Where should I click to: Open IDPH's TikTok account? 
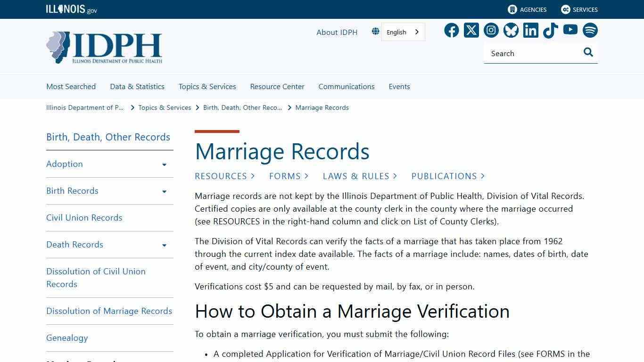pyautogui.click(x=550, y=30)
